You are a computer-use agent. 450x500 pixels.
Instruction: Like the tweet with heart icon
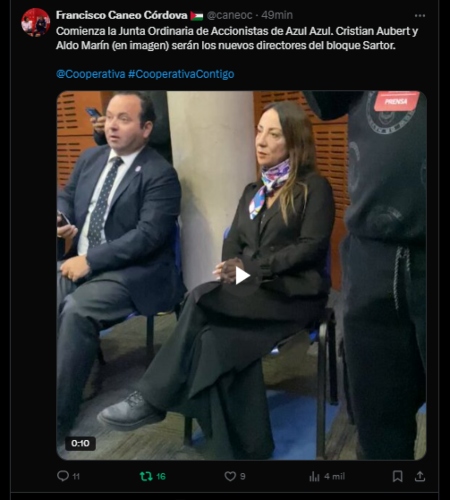tap(230, 476)
